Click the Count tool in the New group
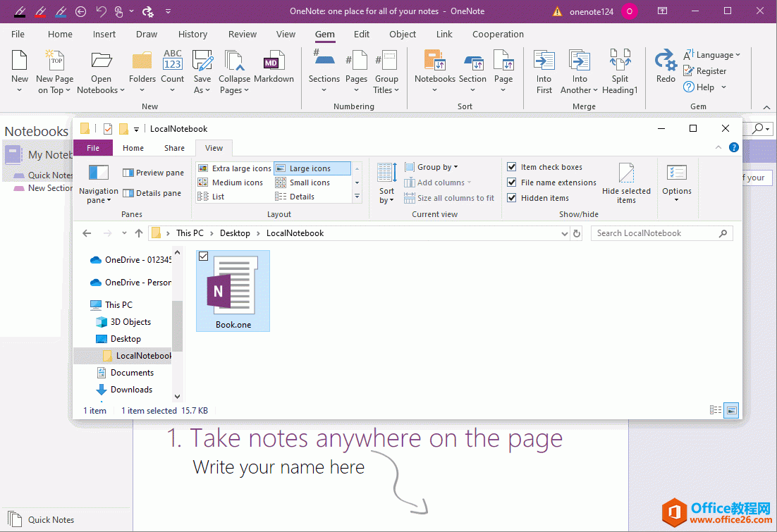The height and width of the screenshot is (532, 777). click(172, 70)
